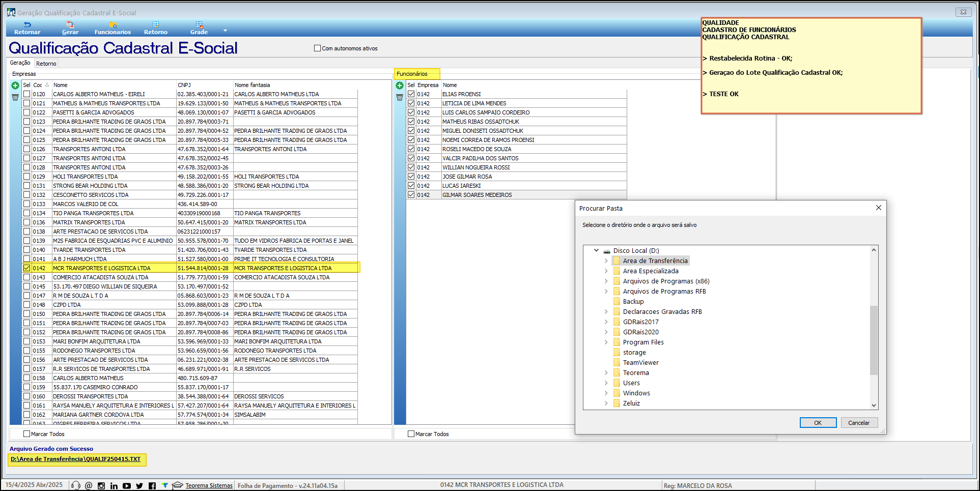Uncheck company 0142 MCR TRANSPORTES E LOGISTICA

(27, 268)
